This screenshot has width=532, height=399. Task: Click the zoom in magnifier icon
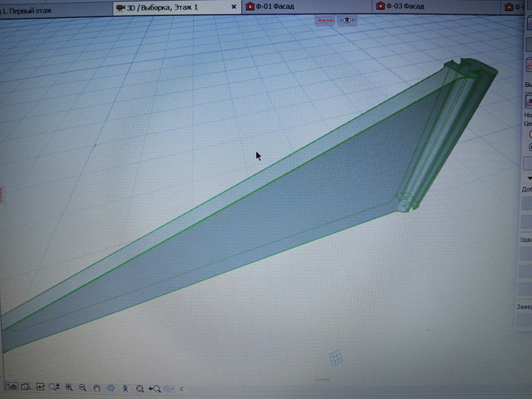pyautogui.click(x=69, y=387)
